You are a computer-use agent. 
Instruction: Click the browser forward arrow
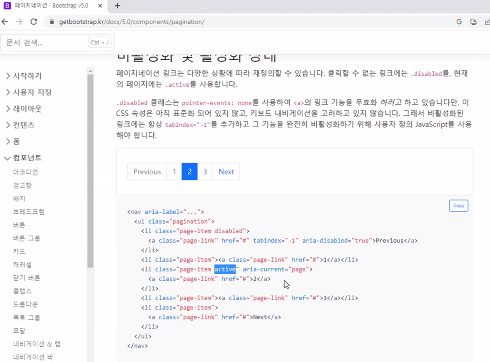19,22
